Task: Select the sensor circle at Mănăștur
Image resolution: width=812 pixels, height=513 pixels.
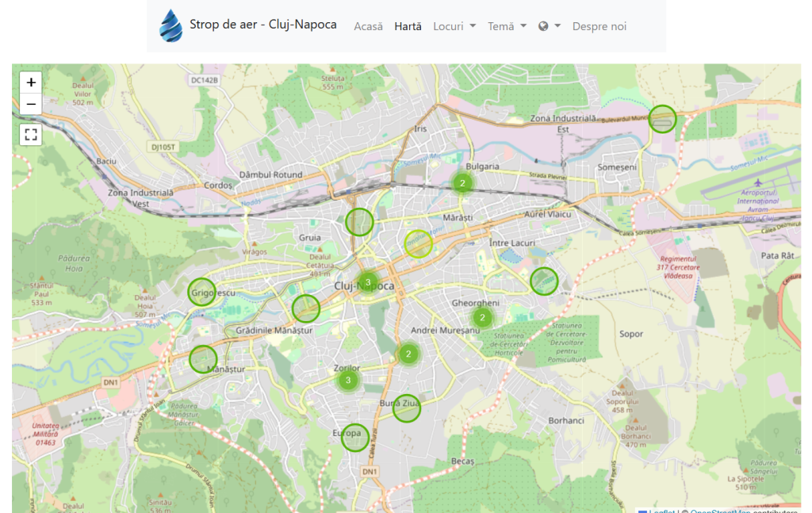Action: tap(203, 359)
